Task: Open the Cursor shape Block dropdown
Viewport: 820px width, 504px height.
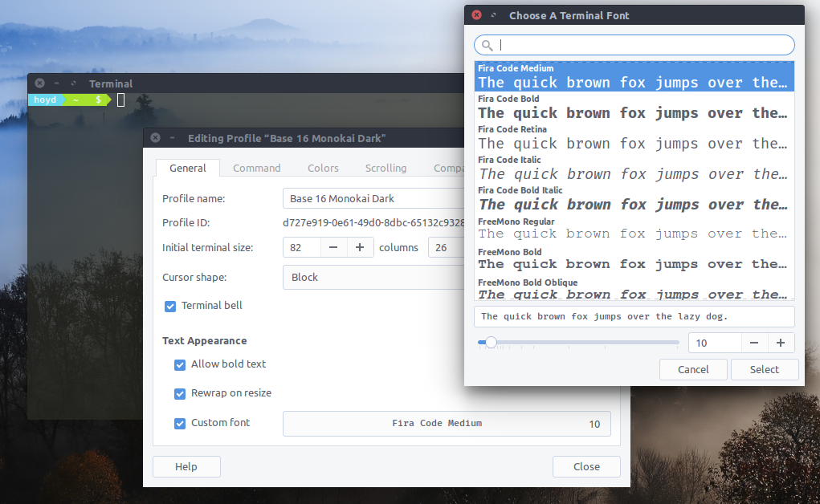Action: point(373,277)
